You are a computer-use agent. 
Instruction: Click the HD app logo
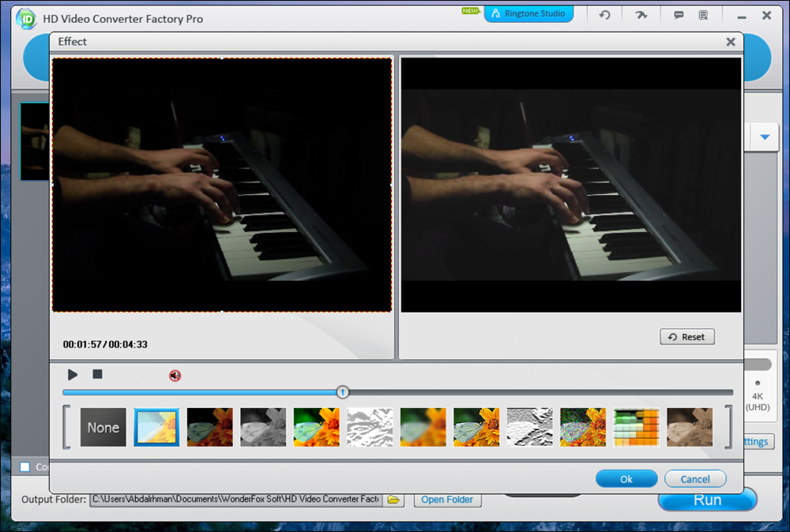[26, 19]
